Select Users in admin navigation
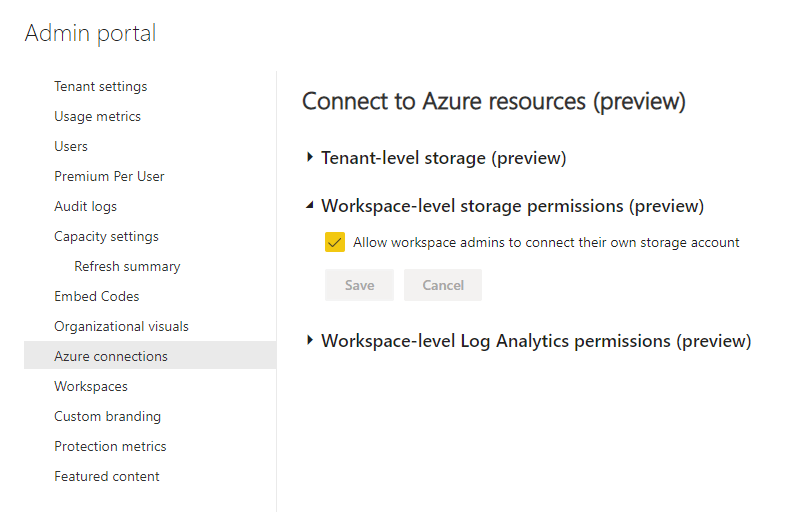Image resolution: width=798 pixels, height=512 pixels. click(x=71, y=147)
